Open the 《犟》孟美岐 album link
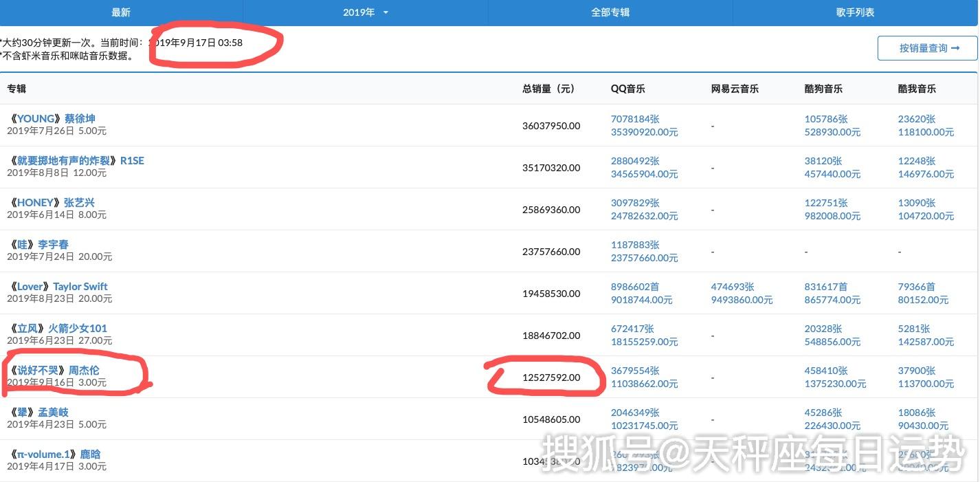Viewport: 980px width, 482px height. (38, 412)
